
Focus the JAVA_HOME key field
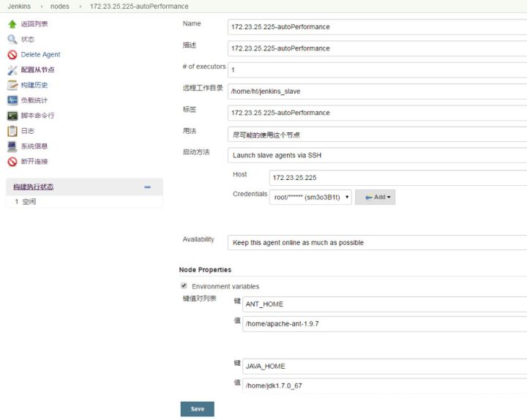pyautogui.click(x=384, y=367)
